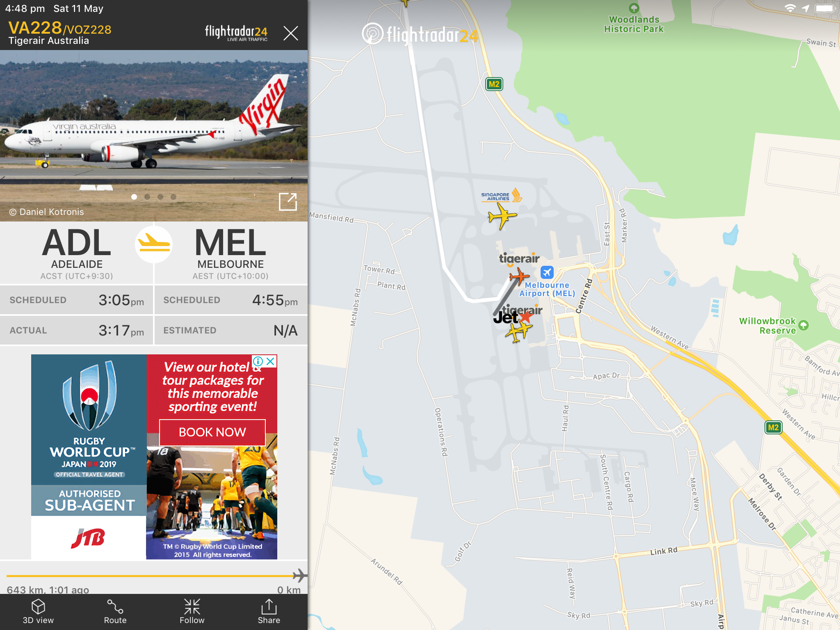Tap the Woodlands Historic Park marker
The width and height of the screenshot is (840, 630).
[x=634, y=8]
